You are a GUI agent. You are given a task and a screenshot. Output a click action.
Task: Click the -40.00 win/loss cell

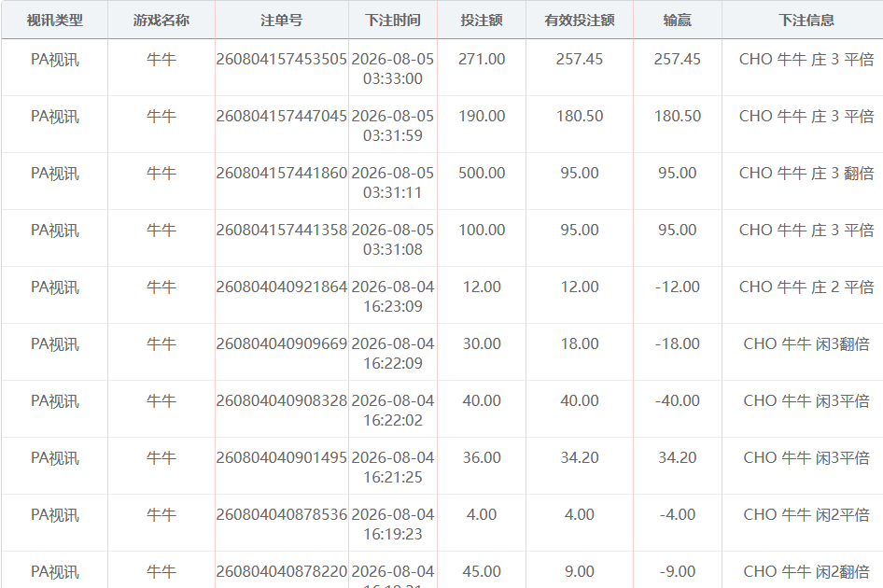678,400
